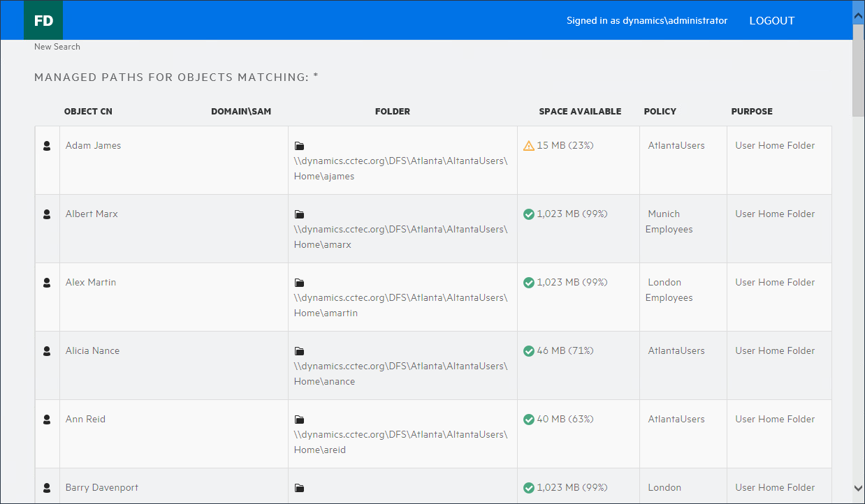The height and width of the screenshot is (504, 865).
Task: Click the green checkmark beside 1,023 MB for Albert Marx
Action: pos(530,214)
